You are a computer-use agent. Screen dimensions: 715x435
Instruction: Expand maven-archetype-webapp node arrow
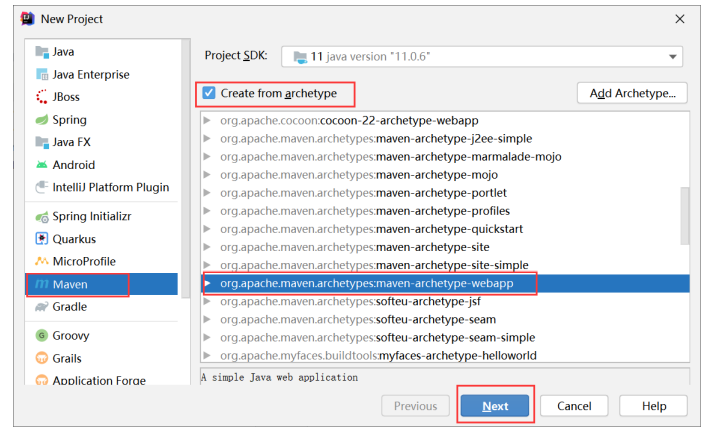tap(207, 283)
